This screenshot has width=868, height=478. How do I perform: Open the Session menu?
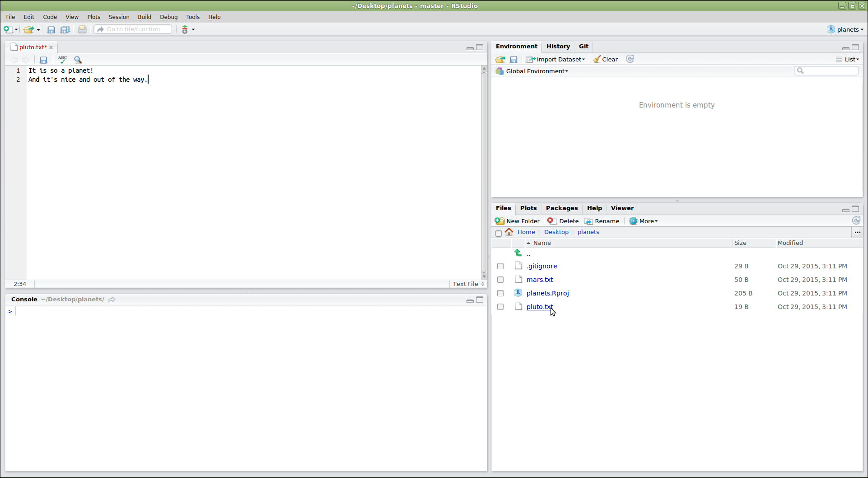[x=119, y=17]
